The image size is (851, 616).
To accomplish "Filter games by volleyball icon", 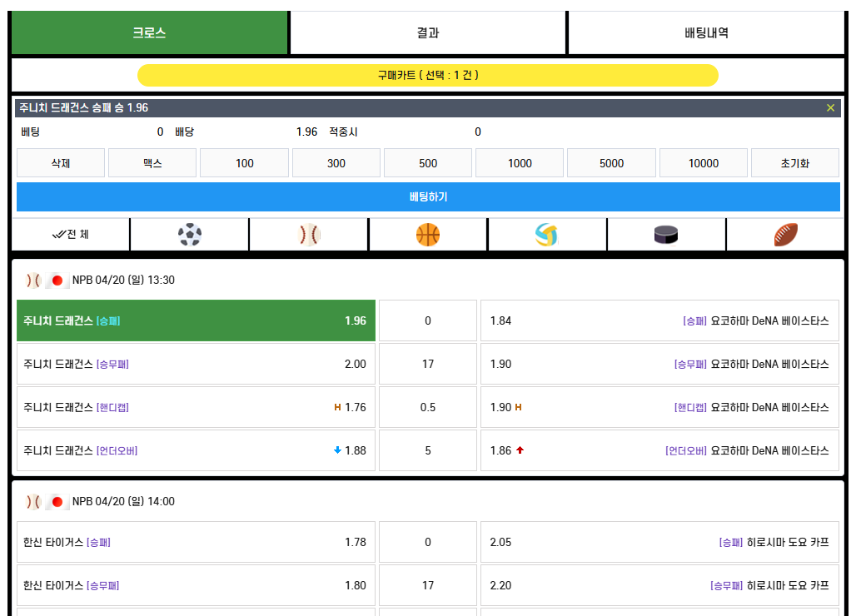I will 546,235.
